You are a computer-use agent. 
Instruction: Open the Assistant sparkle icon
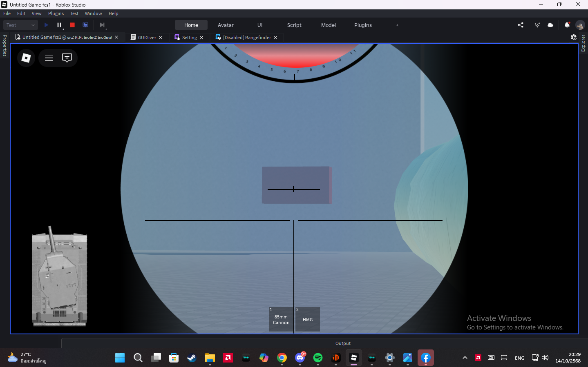click(537, 25)
